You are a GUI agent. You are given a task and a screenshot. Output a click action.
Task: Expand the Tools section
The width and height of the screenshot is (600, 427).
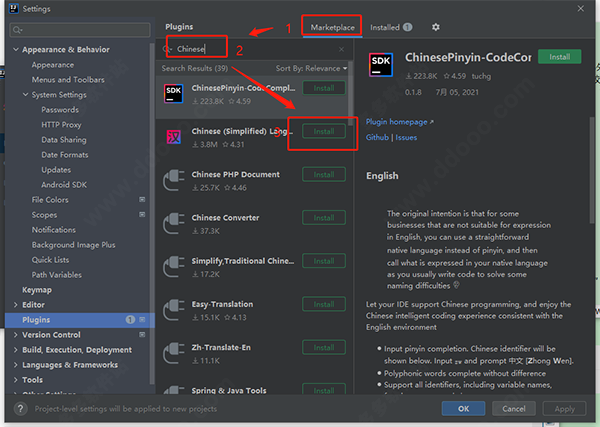point(16,380)
